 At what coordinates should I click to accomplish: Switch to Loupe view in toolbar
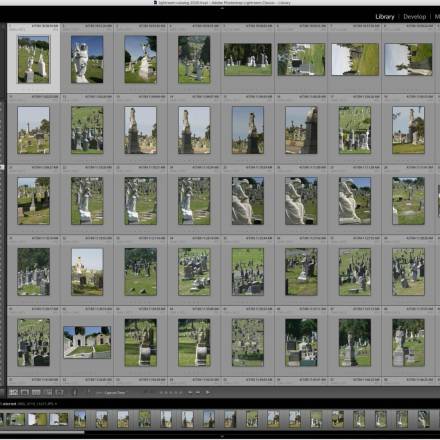tap(25, 392)
